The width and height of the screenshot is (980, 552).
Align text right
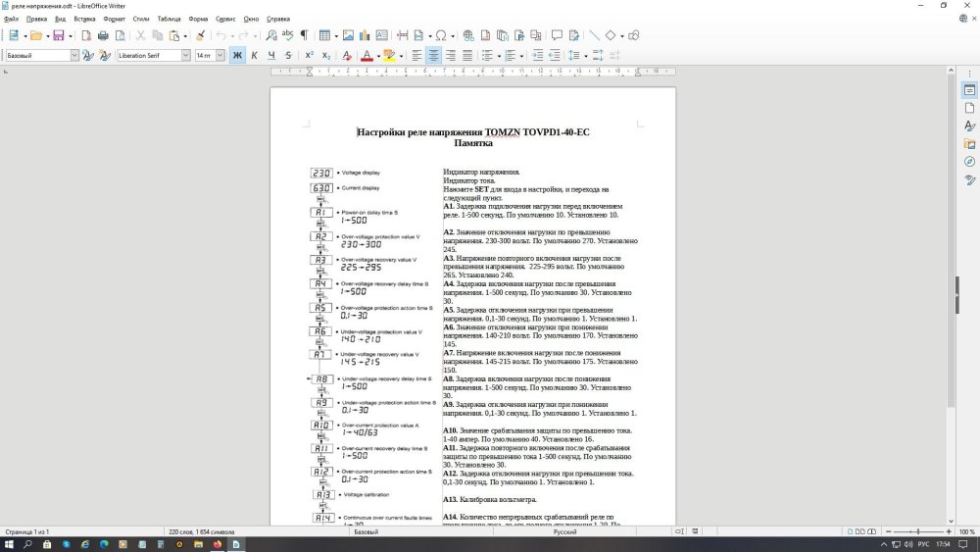(451, 56)
